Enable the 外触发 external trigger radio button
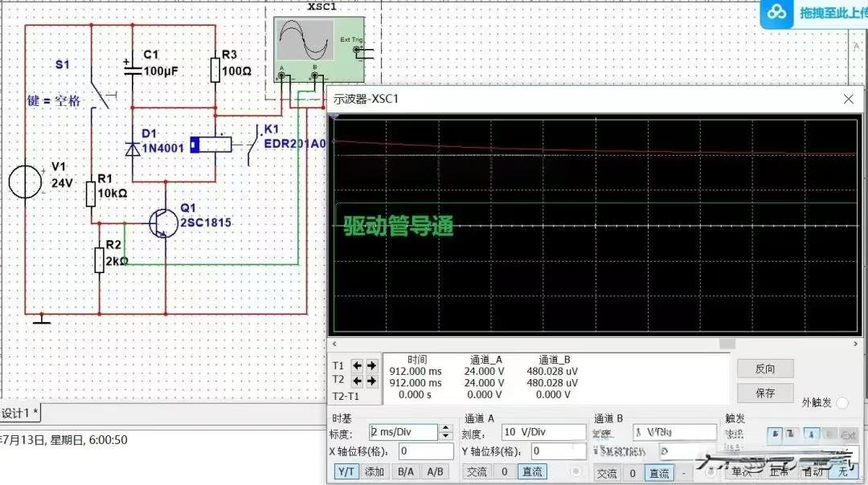 [841, 402]
